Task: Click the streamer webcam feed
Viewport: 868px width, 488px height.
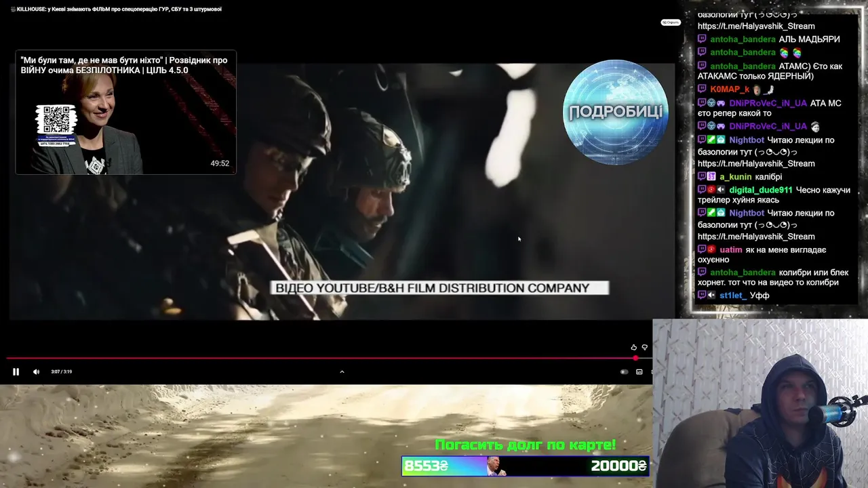Action: coord(760,403)
